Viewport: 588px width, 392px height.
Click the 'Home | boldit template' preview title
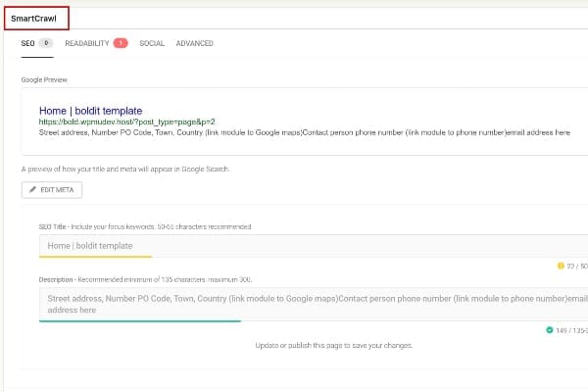[90, 111]
